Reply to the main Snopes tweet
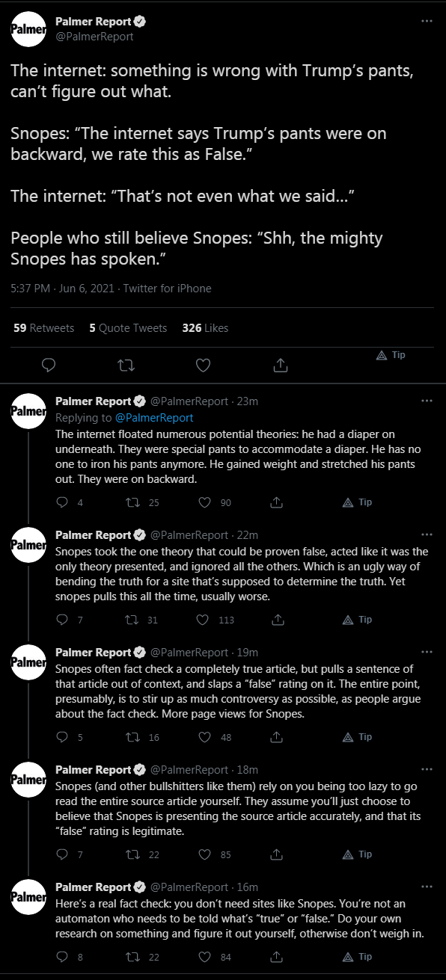Viewport: 446px width, 980px height. 49,365
